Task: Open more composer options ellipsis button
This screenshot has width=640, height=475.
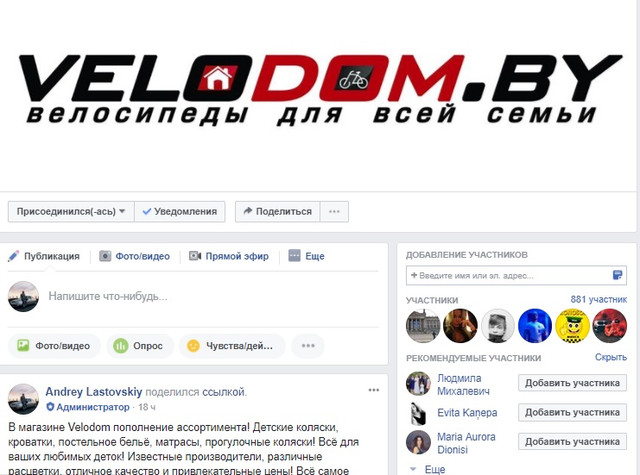Action: (x=308, y=346)
